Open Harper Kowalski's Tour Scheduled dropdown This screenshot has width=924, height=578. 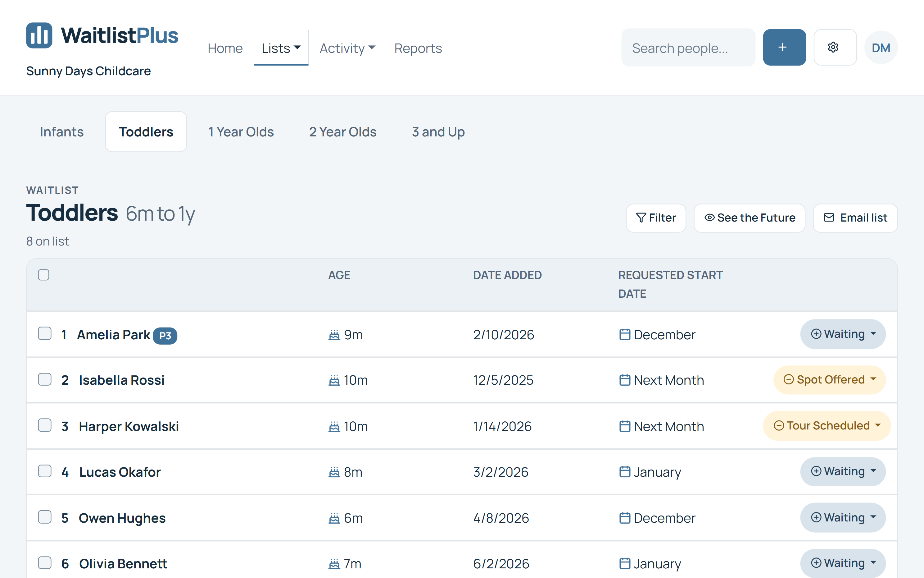coord(827,426)
